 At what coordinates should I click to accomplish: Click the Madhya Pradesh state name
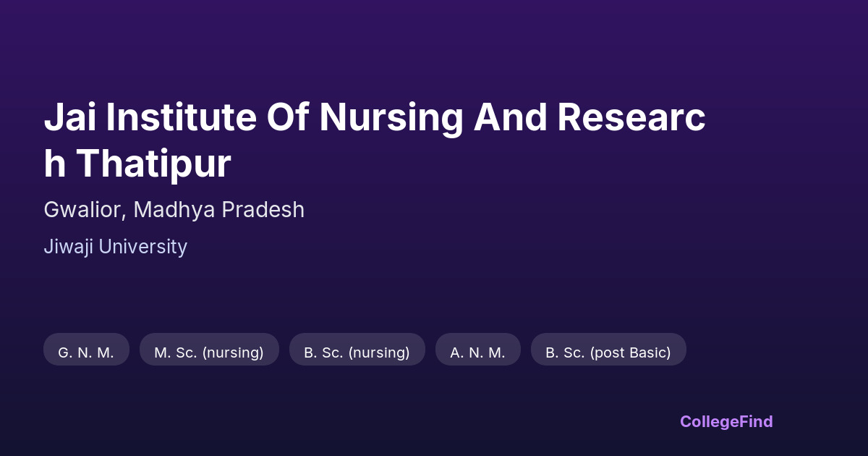[218, 210]
